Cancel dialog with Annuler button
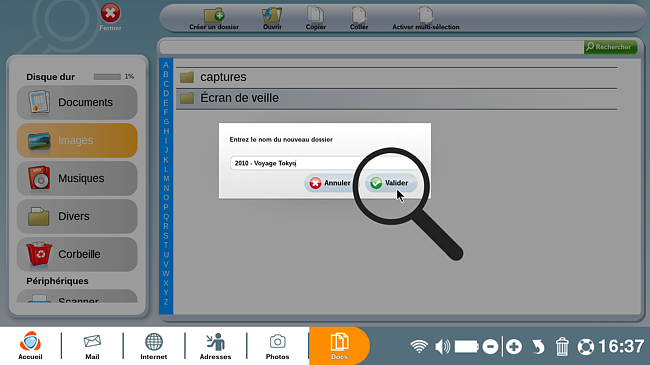Screen dimensions: 650x365 (x=330, y=183)
